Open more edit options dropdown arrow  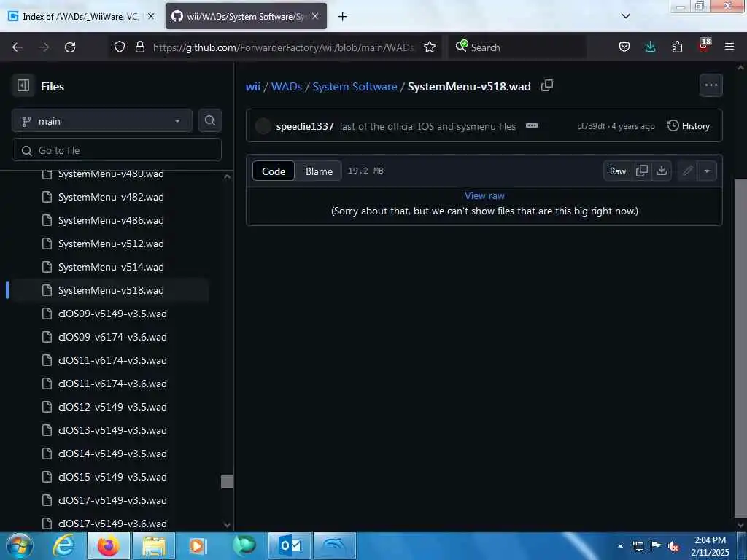pyautogui.click(x=707, y=171)
